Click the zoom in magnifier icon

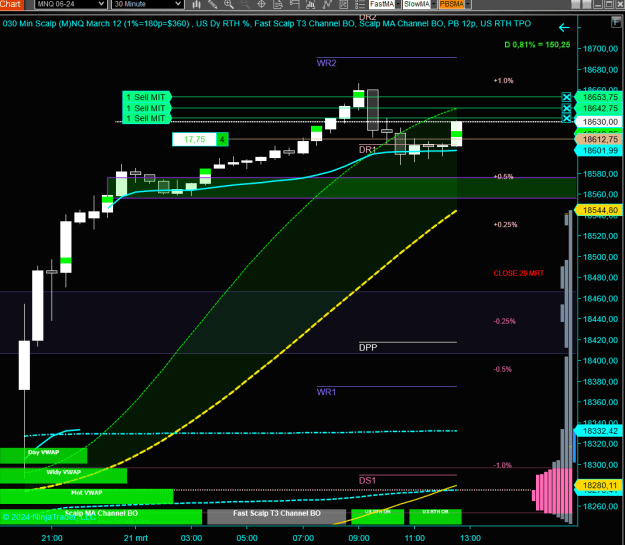[x=229, y=4]
